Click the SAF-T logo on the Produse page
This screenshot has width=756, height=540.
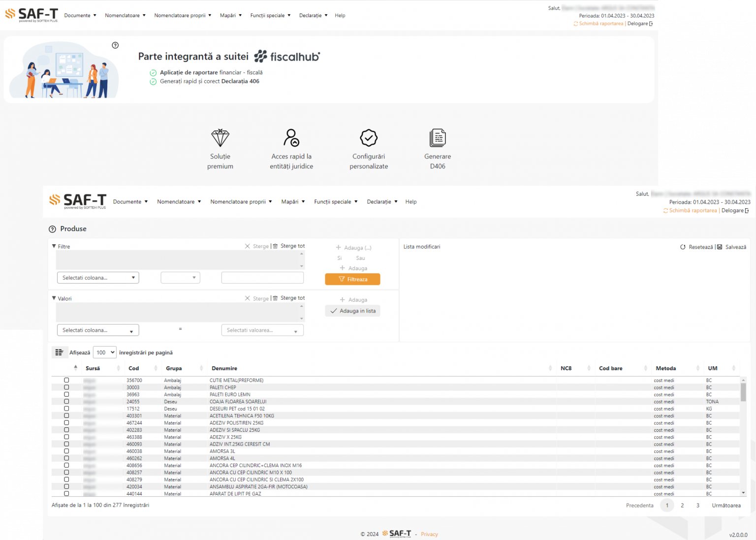tap(78, 201)
